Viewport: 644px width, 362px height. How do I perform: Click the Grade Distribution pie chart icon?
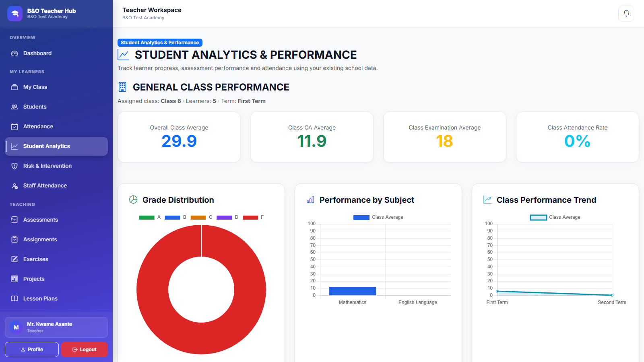pyautogui.click(x=133, y=200)
